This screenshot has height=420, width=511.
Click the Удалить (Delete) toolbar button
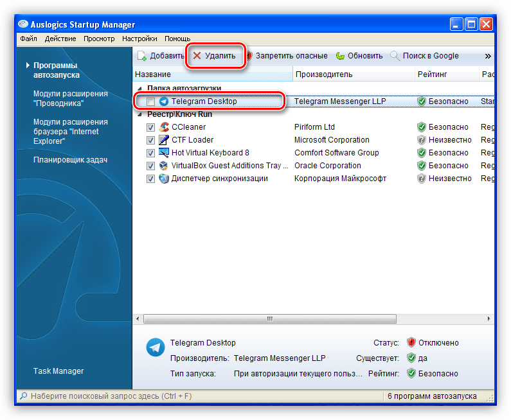click(214, 56)
